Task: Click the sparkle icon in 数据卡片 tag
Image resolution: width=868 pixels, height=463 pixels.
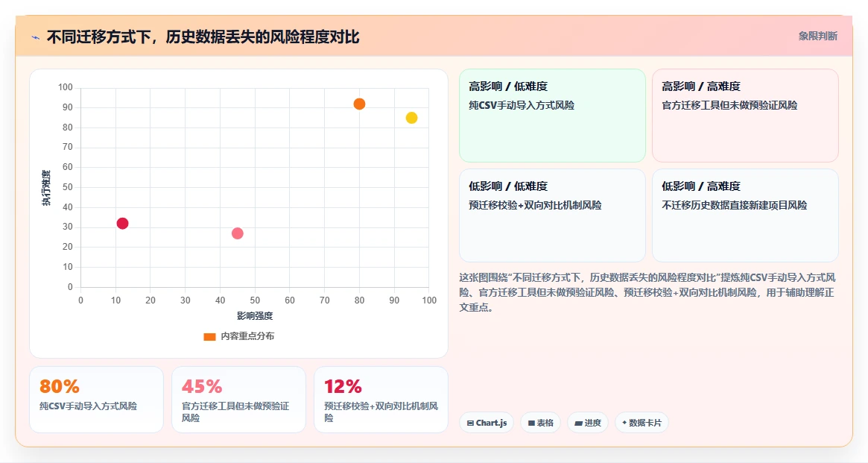Action: coord(624,423)
